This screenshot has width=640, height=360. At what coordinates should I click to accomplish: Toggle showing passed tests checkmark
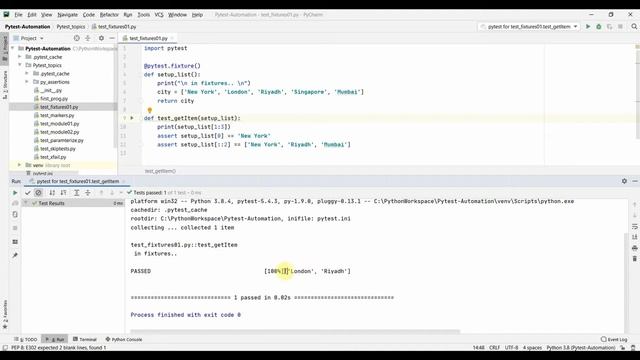click(x=28, y=193)
